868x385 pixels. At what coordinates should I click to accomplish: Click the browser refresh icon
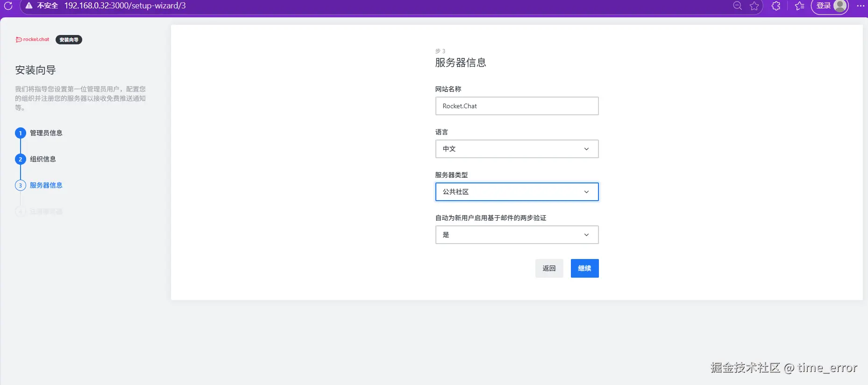coord(8,6)
